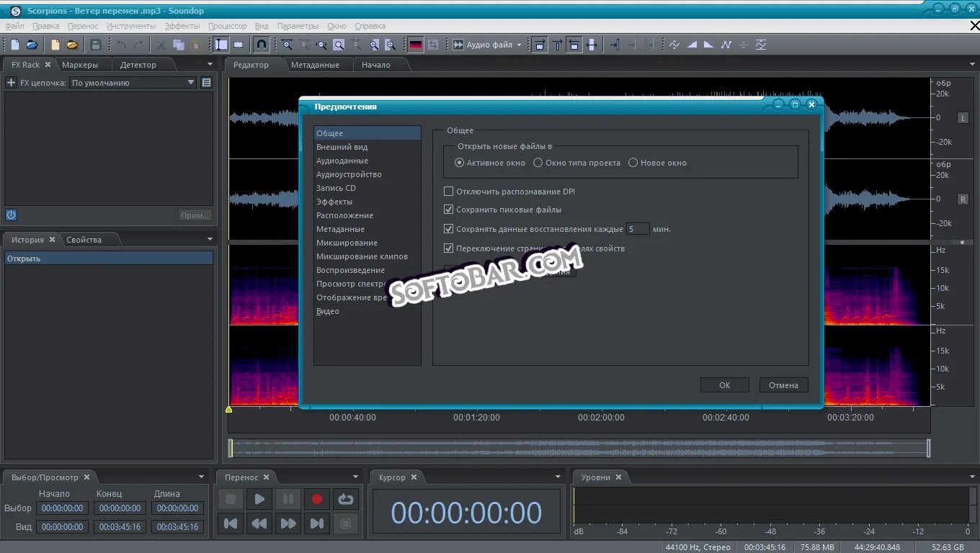This screenshot has width=980, height=553.
Task: Enable the magnet snapping tool
Action: click(262, 45)
